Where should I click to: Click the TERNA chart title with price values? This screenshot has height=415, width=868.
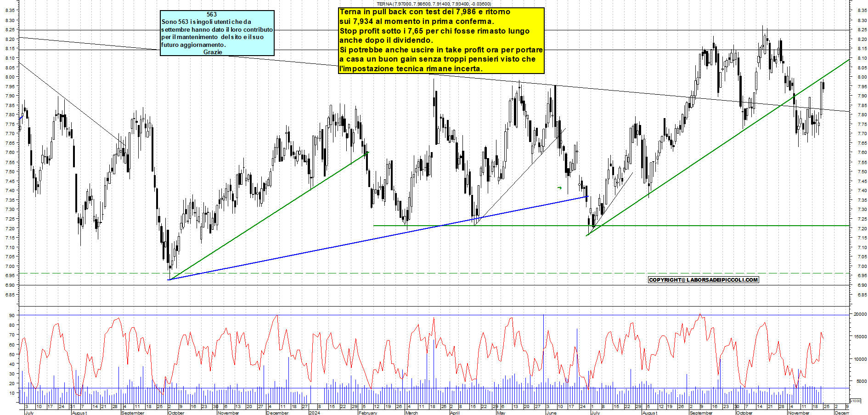434,4
